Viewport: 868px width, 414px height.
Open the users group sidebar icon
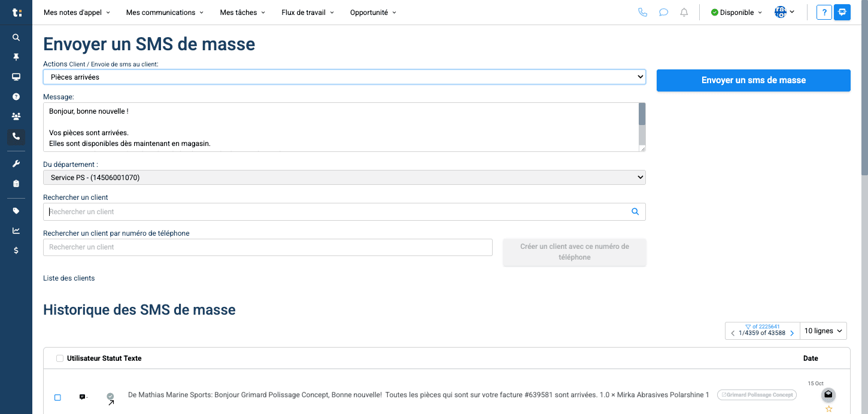16,116
